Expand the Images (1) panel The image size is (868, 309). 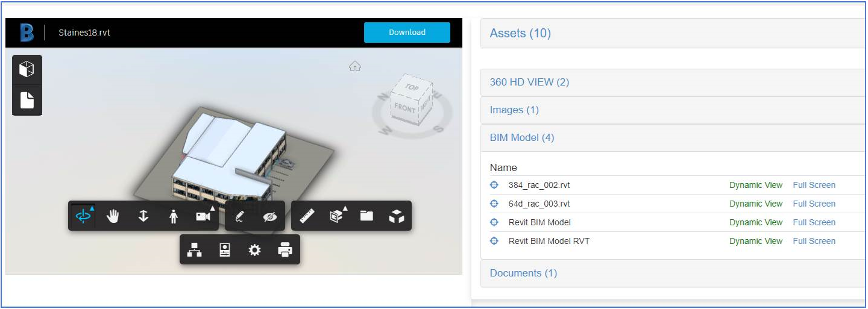tap(674, 110)
